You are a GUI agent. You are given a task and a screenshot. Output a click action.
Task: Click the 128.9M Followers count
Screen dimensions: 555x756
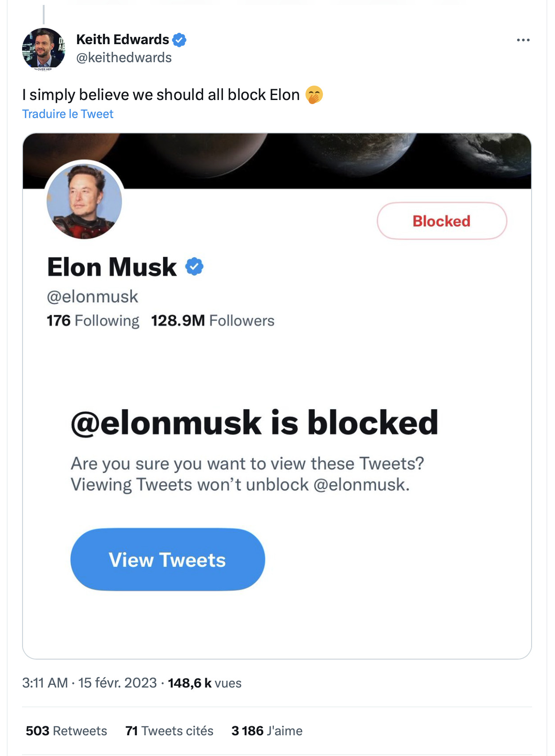(x=213, y=321)
